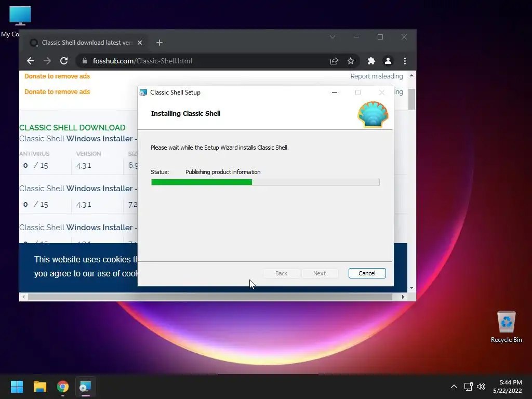Open the clock showing 5:44 PM
Screen dimensions: 532x399
tap(507, 387)
